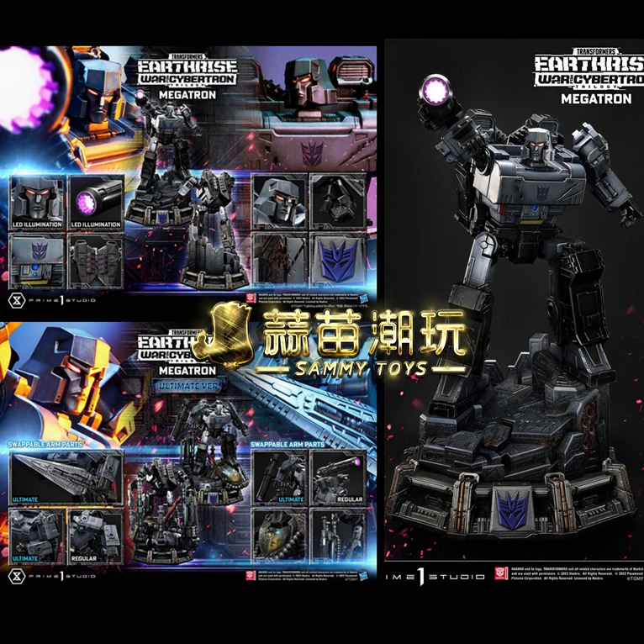Screen dimensions: 644x644
Task: Click the red Transformers badge in bottom poster footer
Action: 251,575
